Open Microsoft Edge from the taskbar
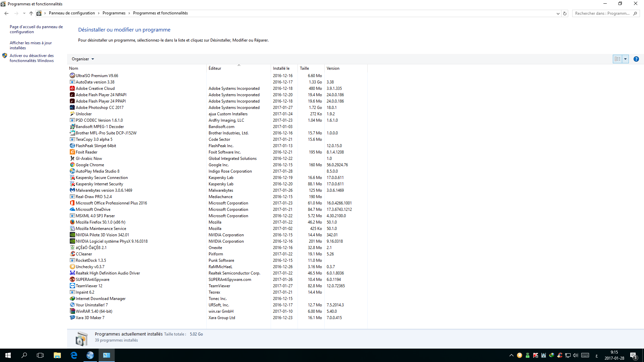The image size is (644, 362). (x=74, y=355)
